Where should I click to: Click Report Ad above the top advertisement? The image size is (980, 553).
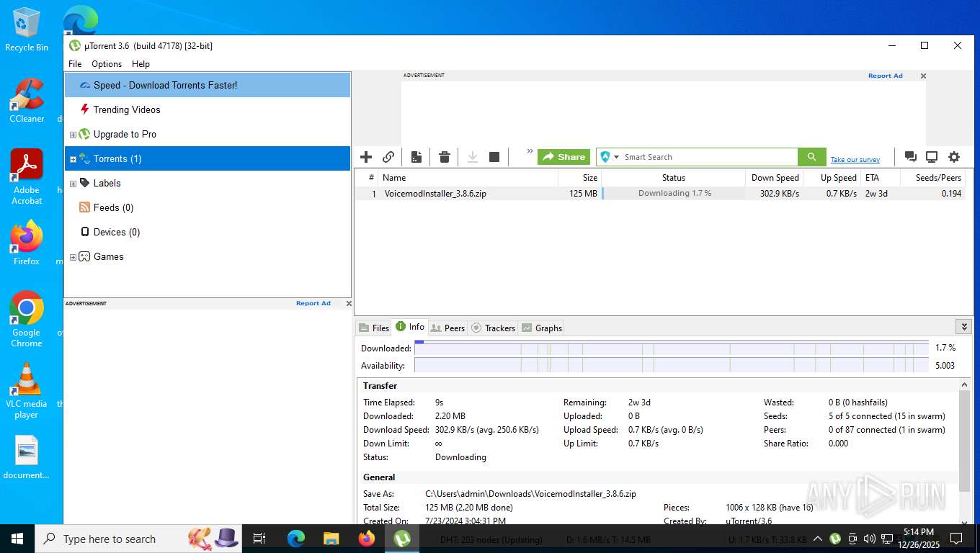[885, 76]
